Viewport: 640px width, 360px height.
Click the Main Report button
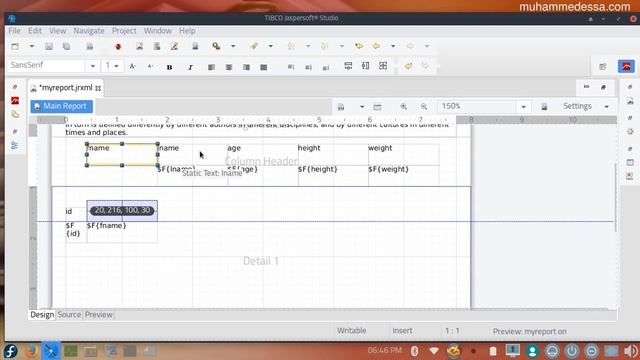61,106
